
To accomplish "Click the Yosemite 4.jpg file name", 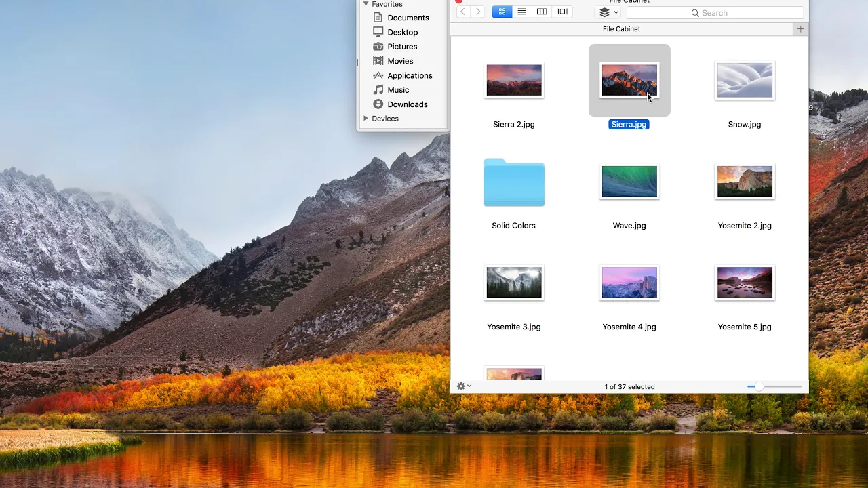I will [629, 327].
